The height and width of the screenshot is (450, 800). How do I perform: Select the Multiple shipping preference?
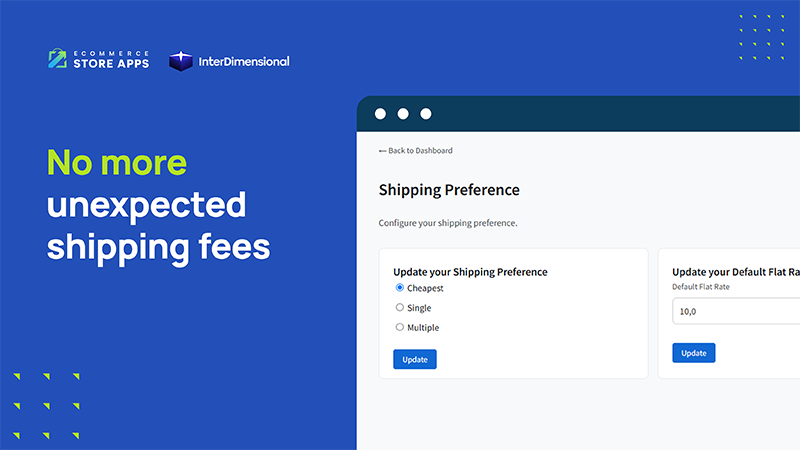click(x=400, y=327)
